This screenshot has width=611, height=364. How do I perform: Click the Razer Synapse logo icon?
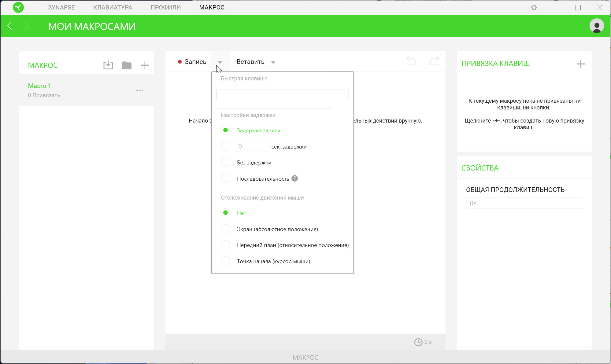(18, 7)
